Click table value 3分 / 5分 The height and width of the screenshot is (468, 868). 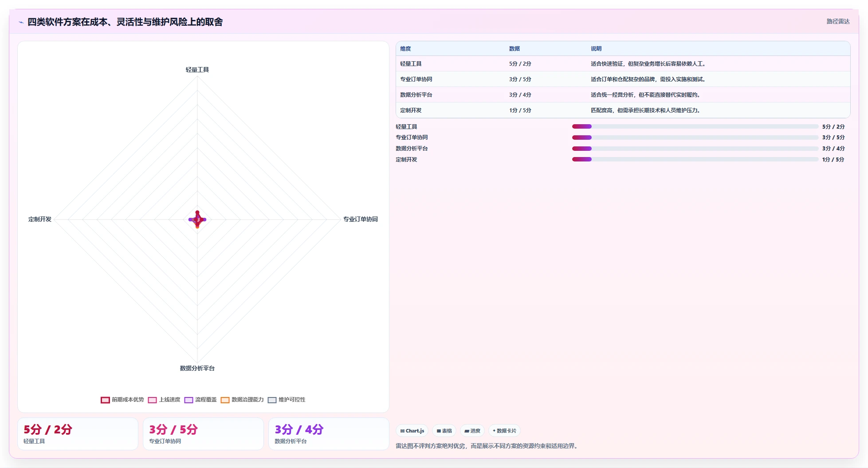tap(520, 79)
